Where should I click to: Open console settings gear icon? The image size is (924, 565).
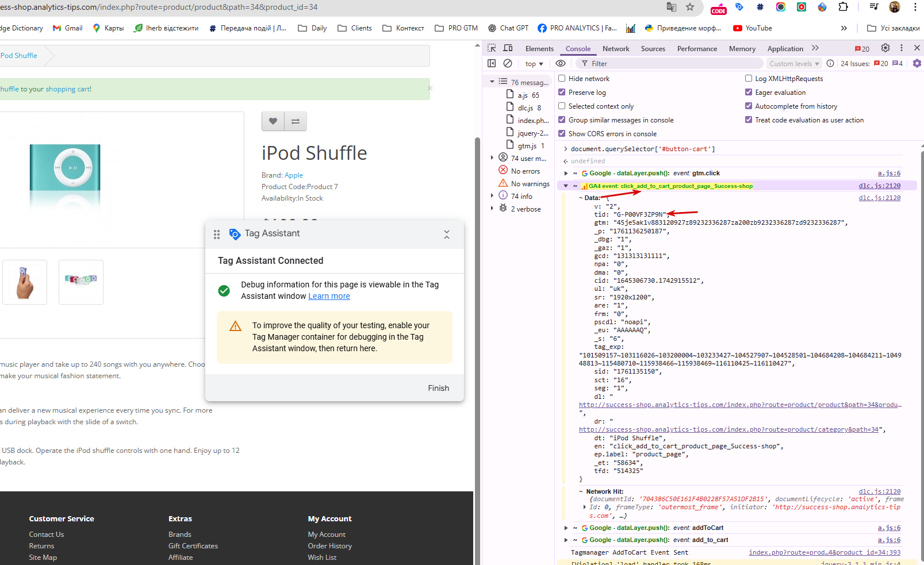click(917, 63)
